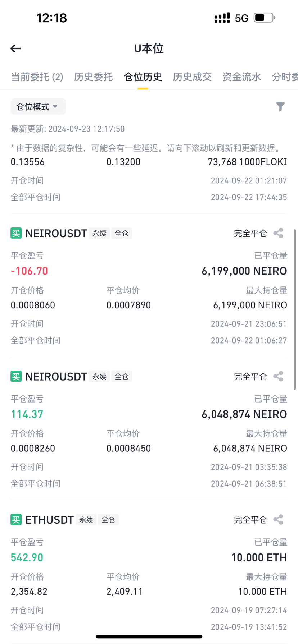Open the ETHUSDT contract name
This screenshot has width=298, height=644.
pyautogui.click(x=50, y=520)
